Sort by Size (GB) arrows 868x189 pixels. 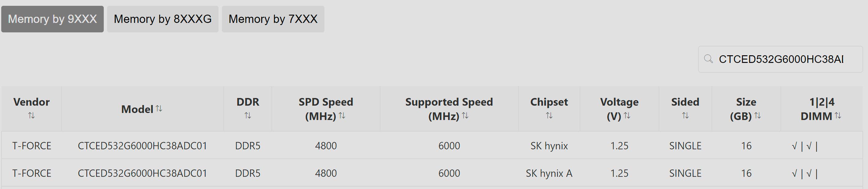[758, 116]
